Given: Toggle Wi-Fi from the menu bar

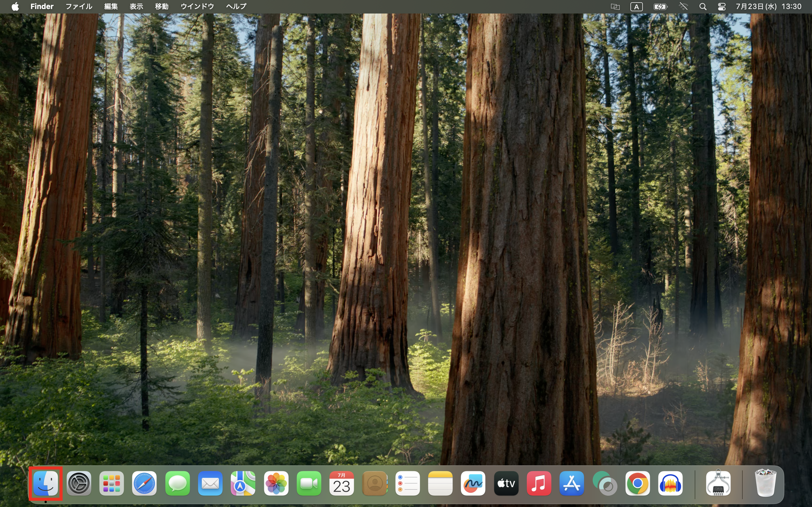Looking at the screenshot, I should tap(683, 6).
